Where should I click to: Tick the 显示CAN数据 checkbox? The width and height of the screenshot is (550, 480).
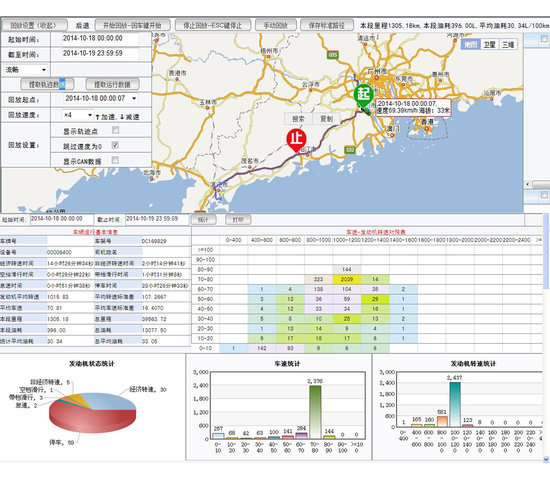(115, 160)
